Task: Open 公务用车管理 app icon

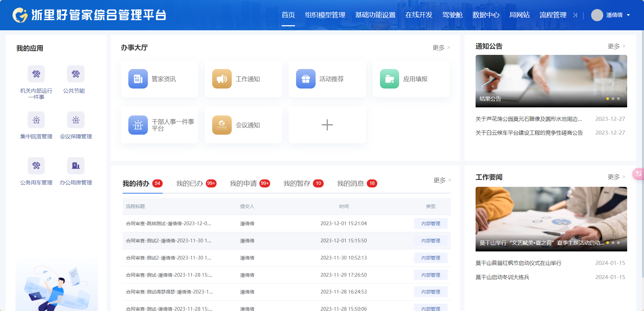Action: pos(36,166)
